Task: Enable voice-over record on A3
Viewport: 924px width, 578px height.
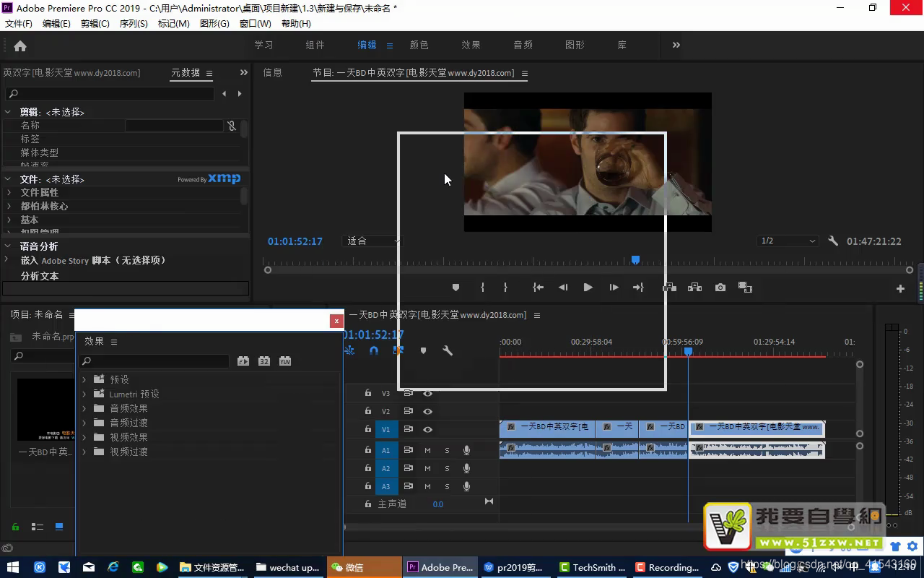Action: click(x=466, y=486)
